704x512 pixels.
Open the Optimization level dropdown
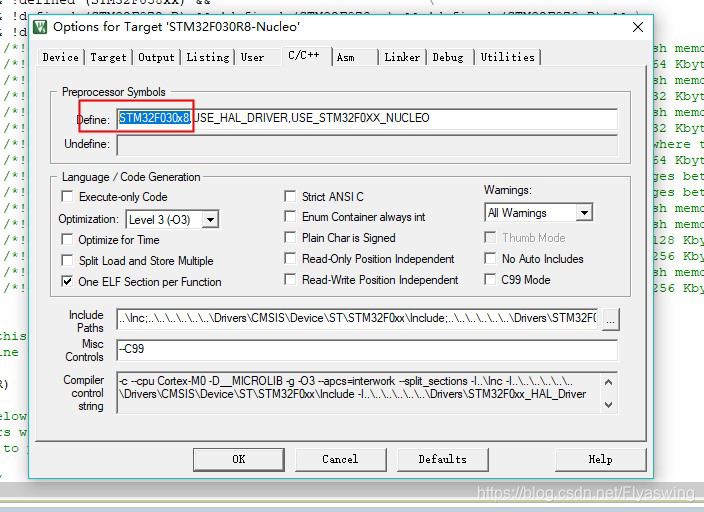210,220
